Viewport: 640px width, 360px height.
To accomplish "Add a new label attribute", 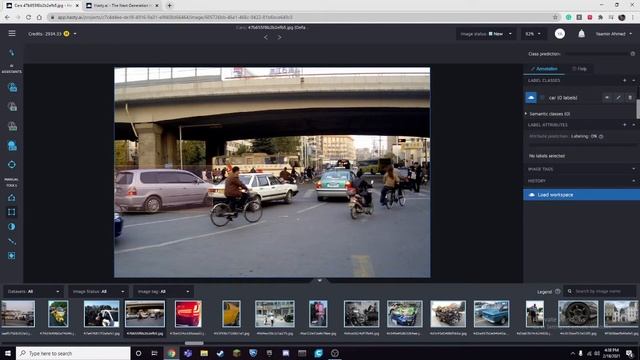I will [x=624, y=125].
